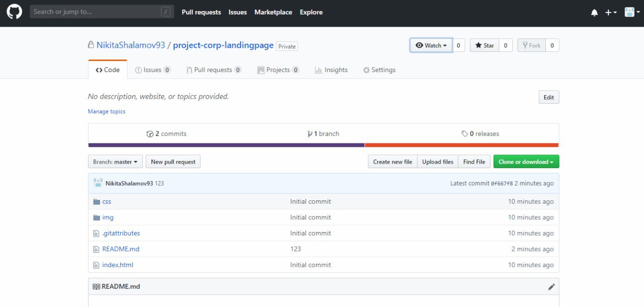Click the Fork button
Viewport: 644px width, 307px height.
531,45
